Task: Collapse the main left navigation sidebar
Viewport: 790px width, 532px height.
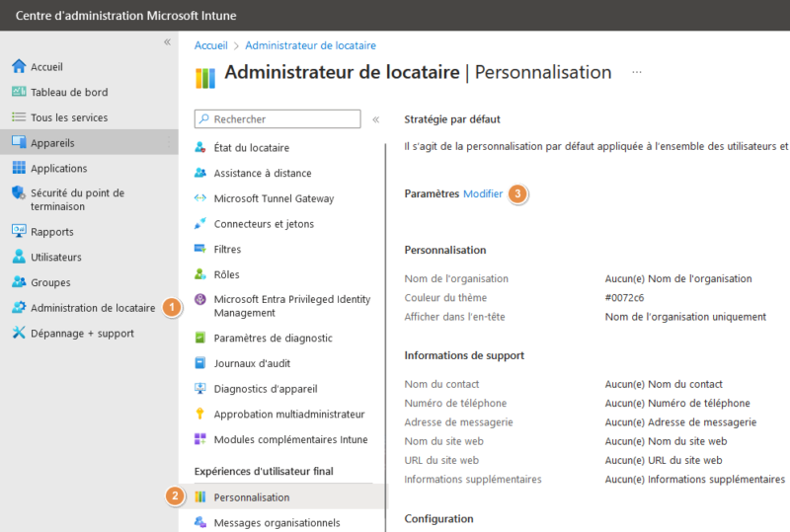Action: tap(167, 42)
